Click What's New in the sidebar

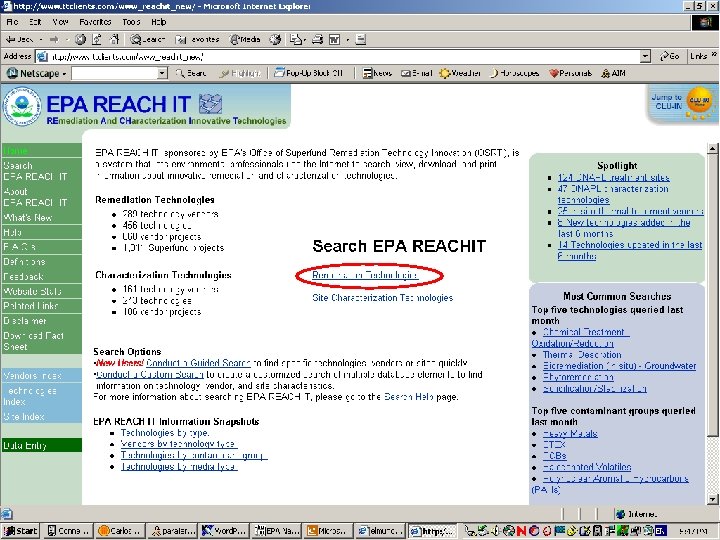click(x=41, y=218)
